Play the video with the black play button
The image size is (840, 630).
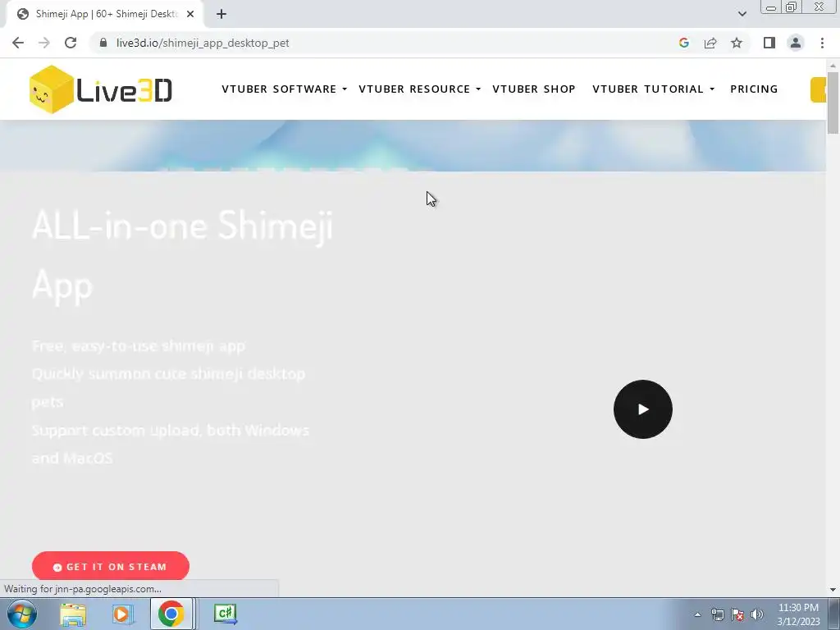pyautogui.click(x=643, y=409)
